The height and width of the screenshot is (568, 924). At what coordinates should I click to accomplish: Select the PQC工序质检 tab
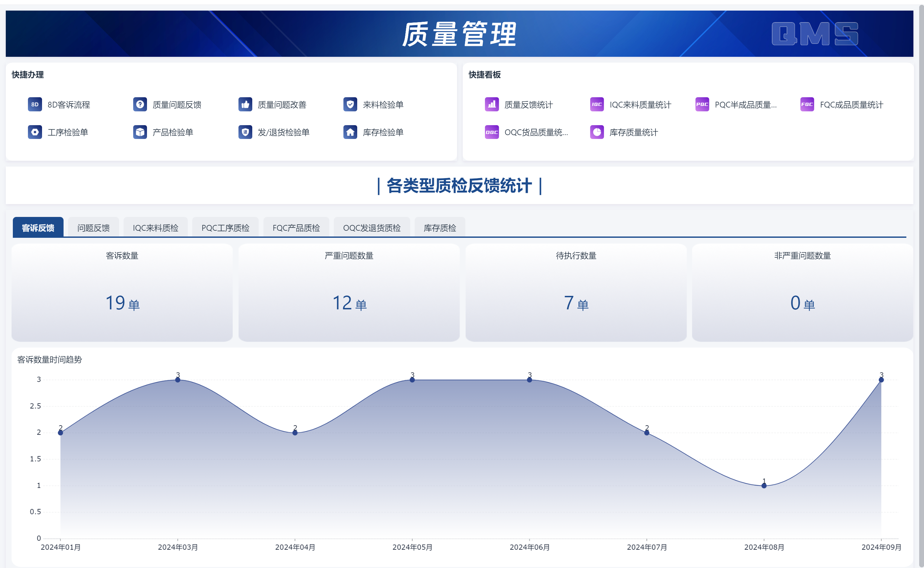tap(225, 228)
